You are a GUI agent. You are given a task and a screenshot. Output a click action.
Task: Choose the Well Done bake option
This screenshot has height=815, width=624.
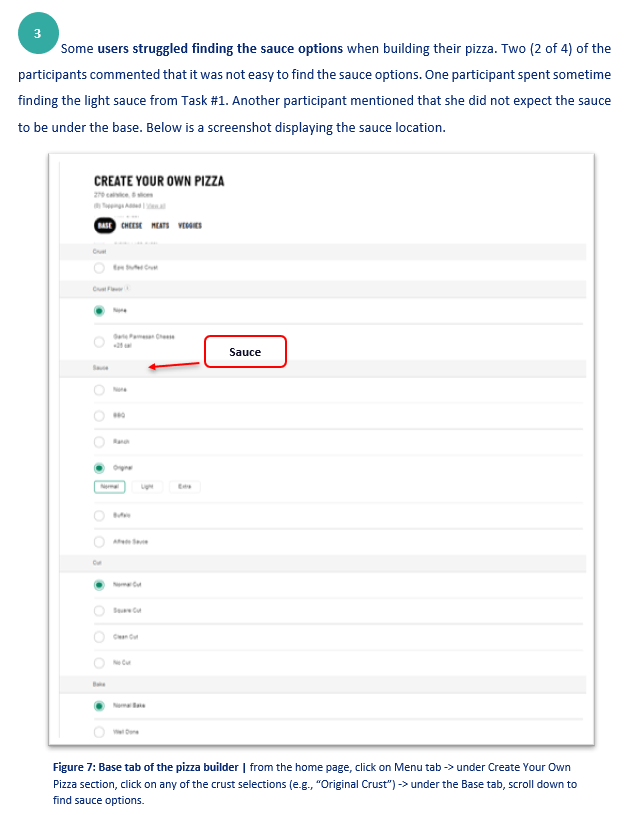(99, 731)
